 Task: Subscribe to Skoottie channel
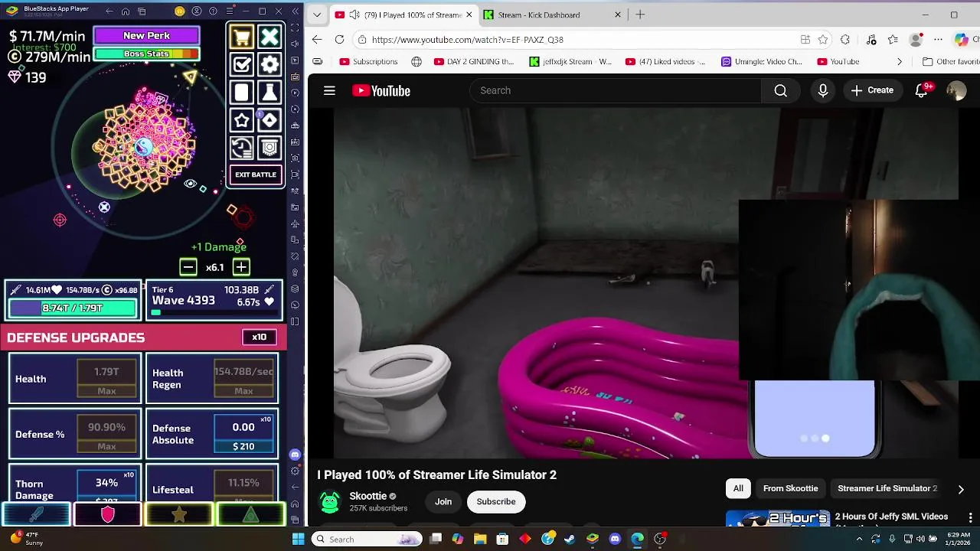point(496,501)
